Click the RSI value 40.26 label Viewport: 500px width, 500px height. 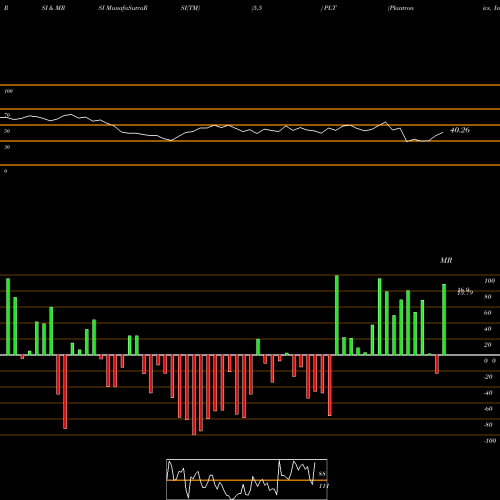460,130
